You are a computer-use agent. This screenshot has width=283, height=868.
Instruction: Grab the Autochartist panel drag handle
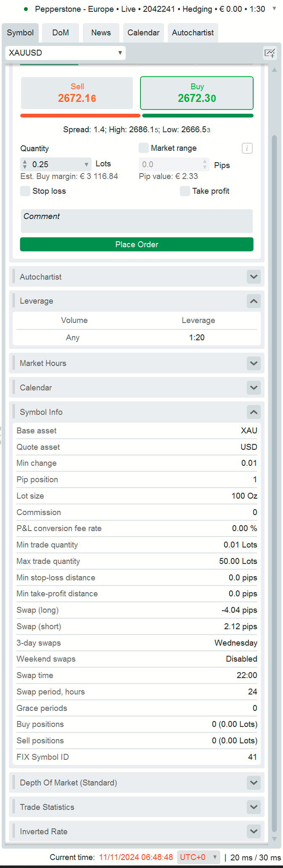click(x=13, y=276)
